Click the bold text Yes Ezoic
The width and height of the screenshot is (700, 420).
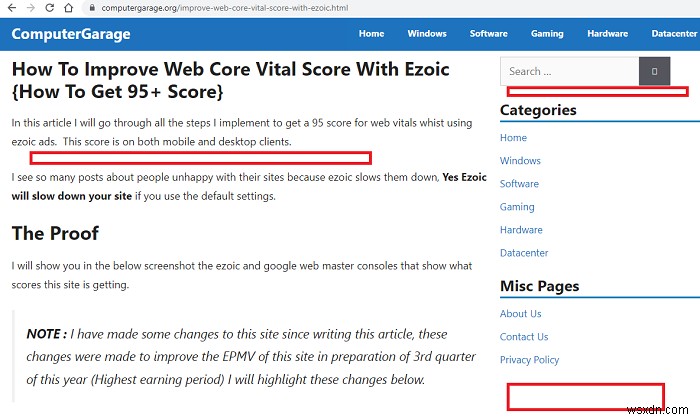click(x=464, y=177)
